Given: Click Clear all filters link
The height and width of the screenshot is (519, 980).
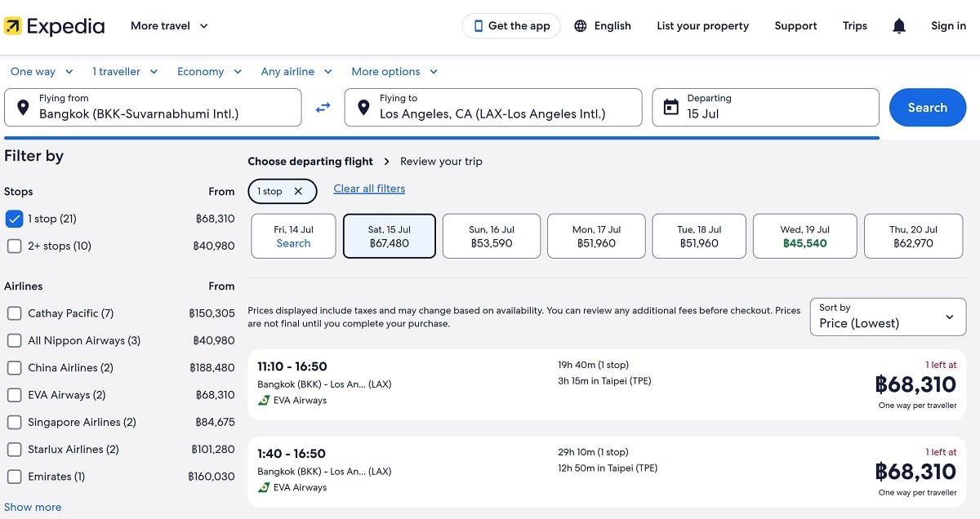Looking at the screenshot, I should coord(369,189).
